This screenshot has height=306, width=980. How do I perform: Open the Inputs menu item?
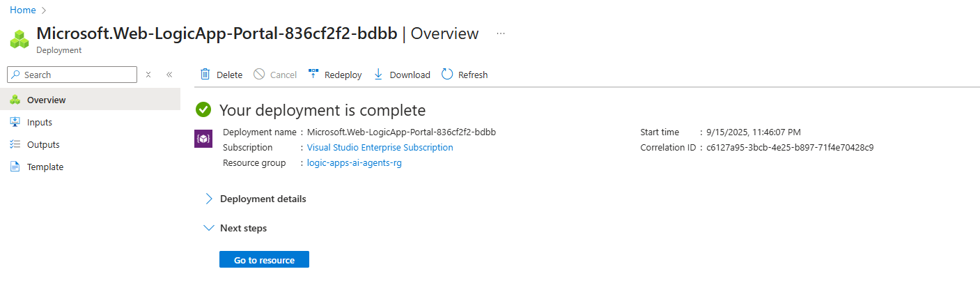click(x=40, y=122)
